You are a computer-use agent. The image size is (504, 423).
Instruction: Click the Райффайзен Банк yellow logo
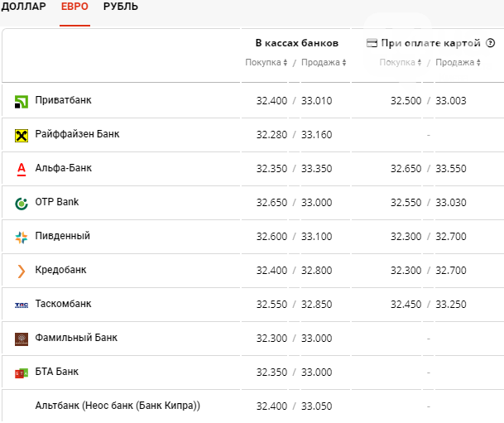pos(22,136)
